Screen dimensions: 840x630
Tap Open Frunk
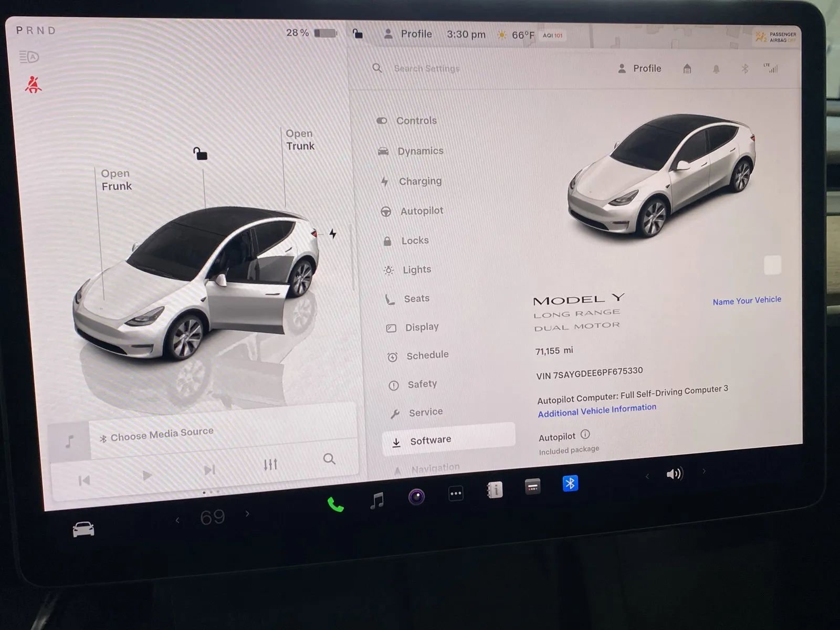116,180
